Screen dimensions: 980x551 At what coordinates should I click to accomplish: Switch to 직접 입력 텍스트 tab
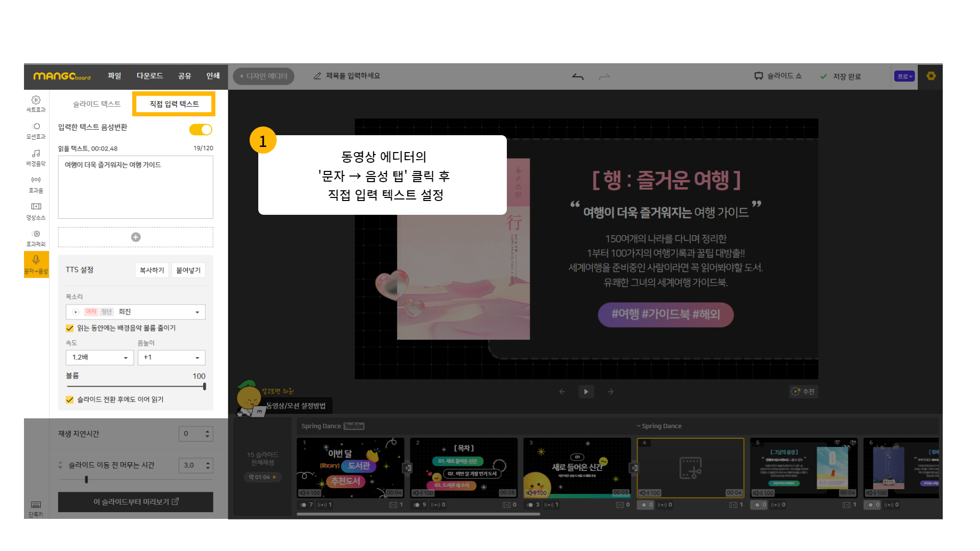[x=174, y=104]
